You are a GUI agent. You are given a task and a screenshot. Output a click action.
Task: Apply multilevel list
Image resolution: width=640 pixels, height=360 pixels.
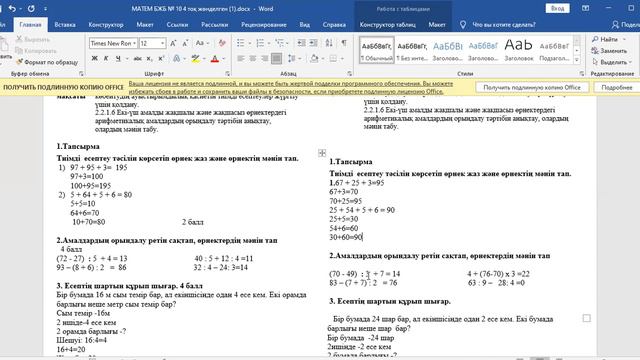[x=279, y=43]
